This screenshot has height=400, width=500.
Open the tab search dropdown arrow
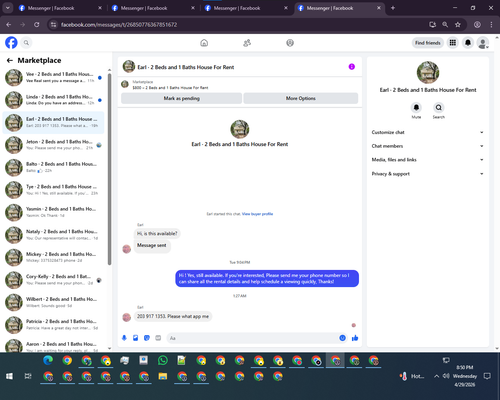tap(8, 8)
